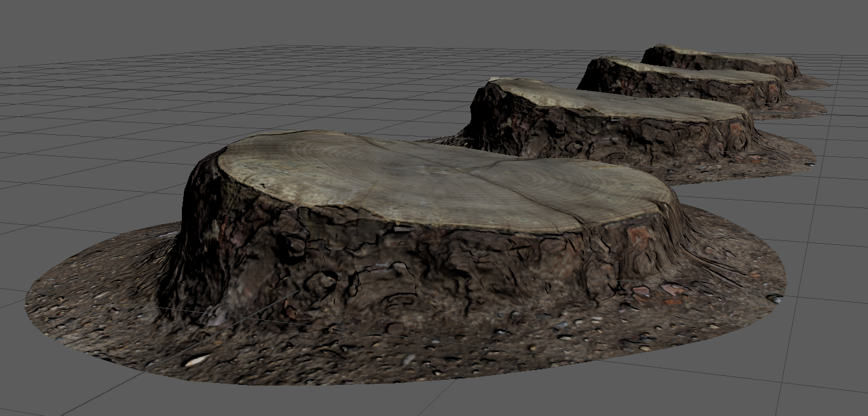868x416 pixels.
Task: Click the bark side of the farthest stump
Action: coord(712,64)
